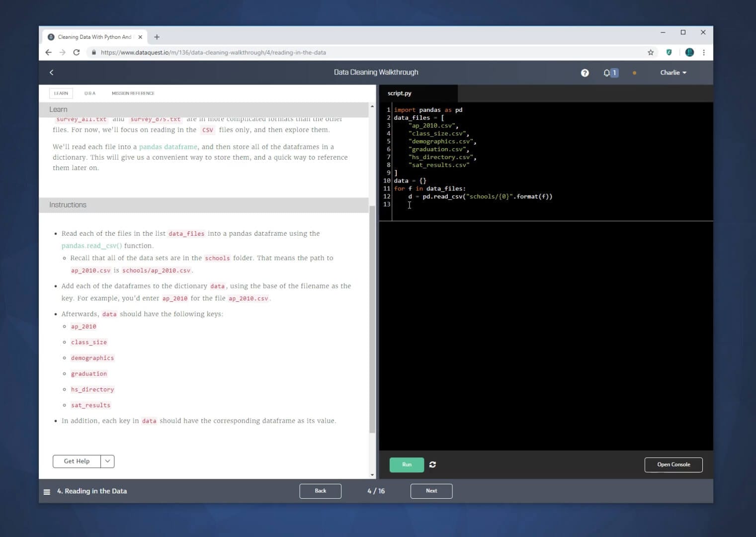The height and width of the screenshot is (537, 756).
Task: Go to the Next lesson screen
Action: pos(431,491)
